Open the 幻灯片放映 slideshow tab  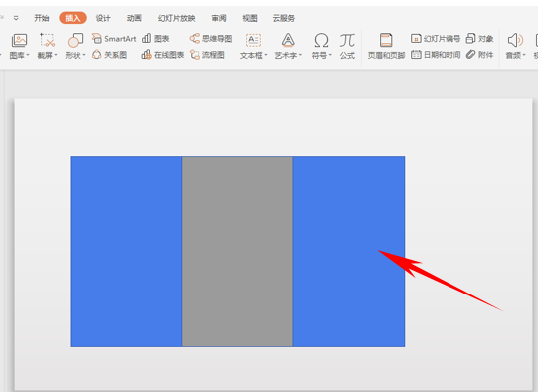[176, 18]
